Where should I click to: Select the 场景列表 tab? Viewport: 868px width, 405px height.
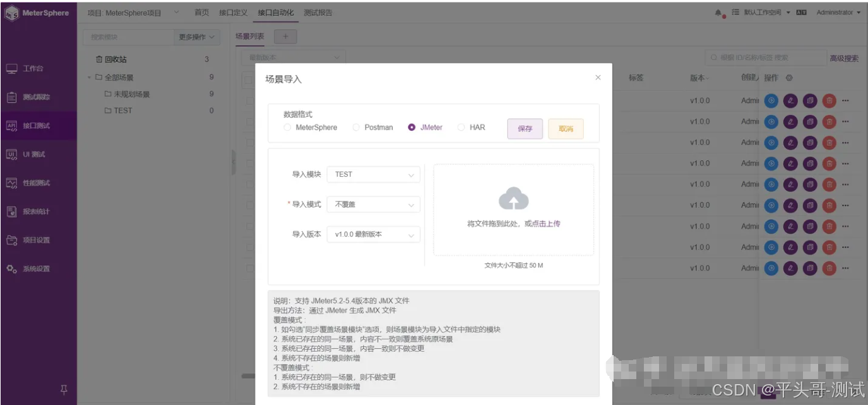click(250, 37)
